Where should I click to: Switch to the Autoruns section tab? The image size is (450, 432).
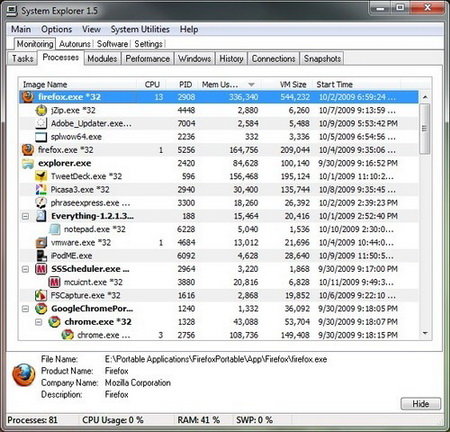click(x=75, y=44)
